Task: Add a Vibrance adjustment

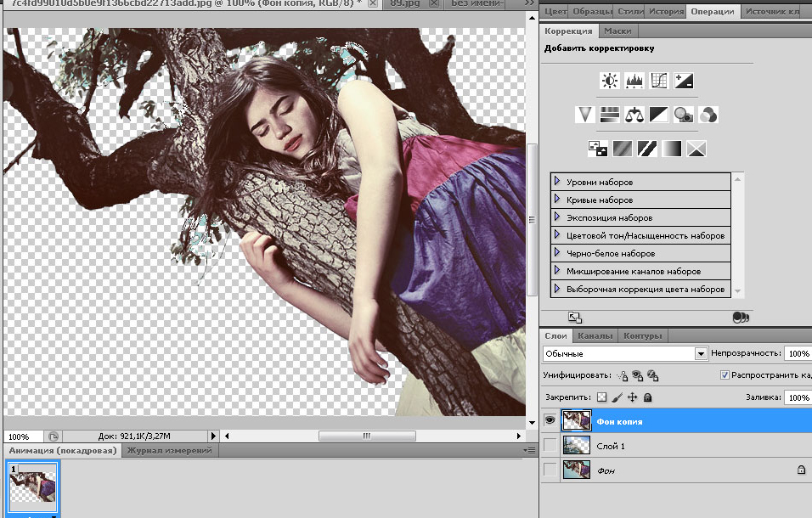Action: 584,115
